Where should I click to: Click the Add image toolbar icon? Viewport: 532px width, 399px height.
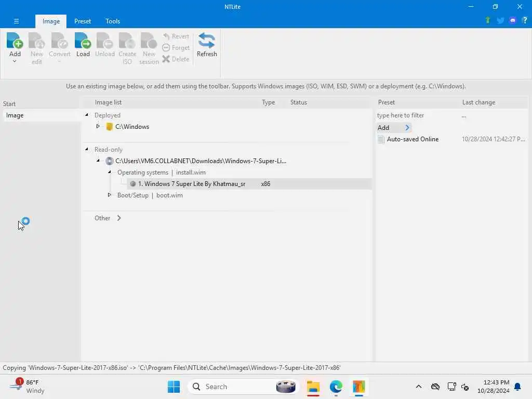(15, 45)
